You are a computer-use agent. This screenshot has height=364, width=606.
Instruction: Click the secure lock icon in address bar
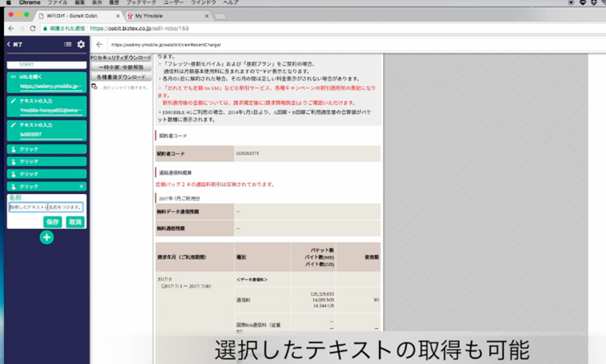tap(45, 29)
